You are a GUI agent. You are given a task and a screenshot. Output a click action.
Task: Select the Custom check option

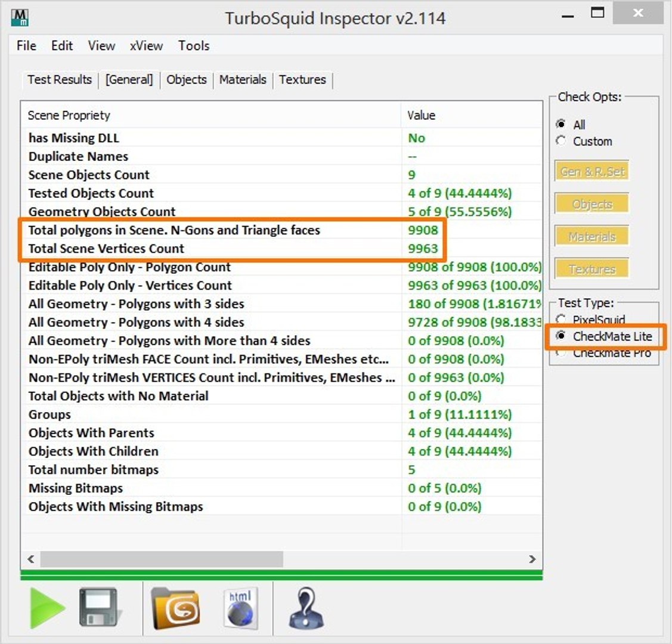584,141
